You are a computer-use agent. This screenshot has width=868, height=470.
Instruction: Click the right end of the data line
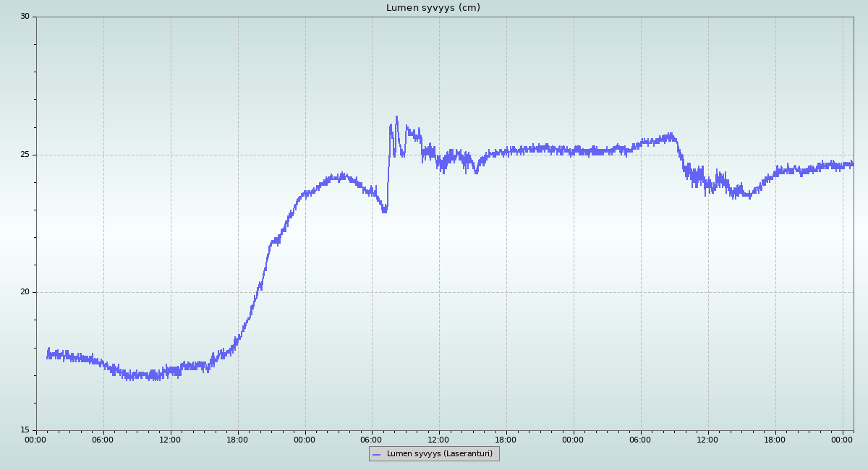pos(853,164)
